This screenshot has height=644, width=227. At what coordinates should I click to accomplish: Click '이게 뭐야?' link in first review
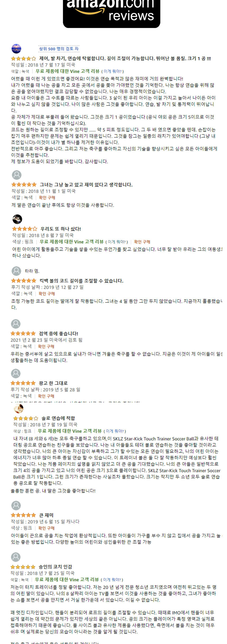113,71
